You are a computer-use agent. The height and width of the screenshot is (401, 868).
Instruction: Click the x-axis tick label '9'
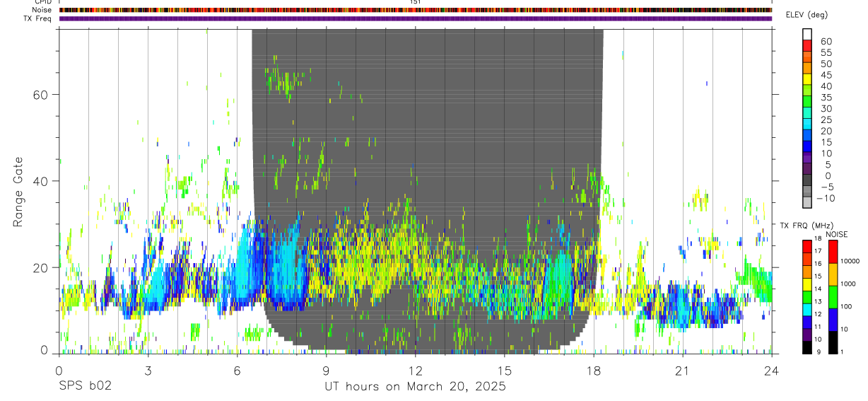(326, 370)
